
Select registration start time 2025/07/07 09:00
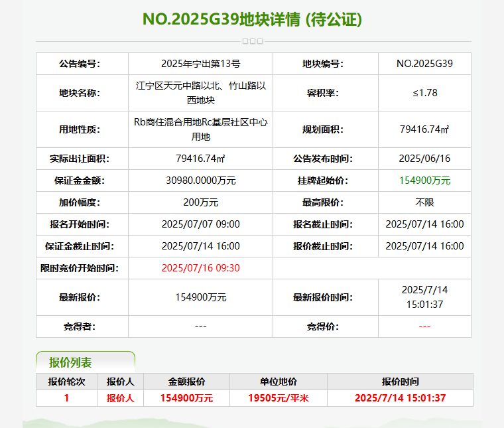(200, 224)
